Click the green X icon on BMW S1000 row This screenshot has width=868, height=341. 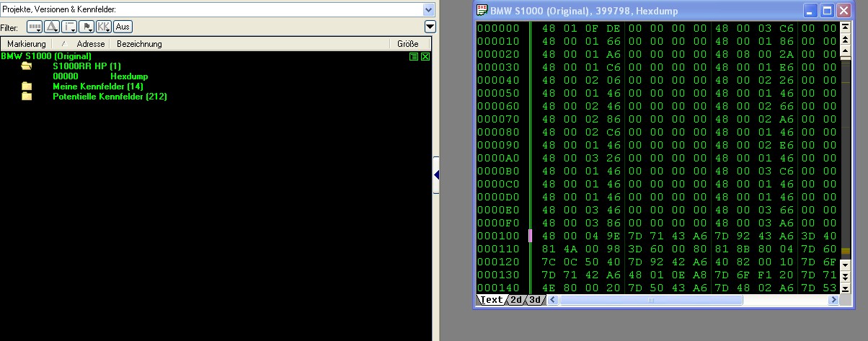[425, 56]
